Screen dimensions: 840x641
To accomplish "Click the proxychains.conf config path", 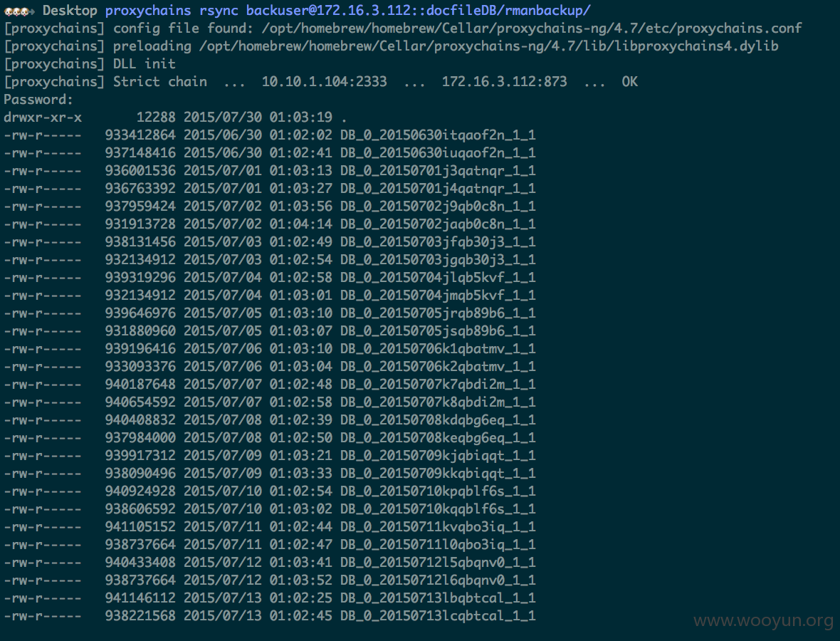I will click(532, 28).
